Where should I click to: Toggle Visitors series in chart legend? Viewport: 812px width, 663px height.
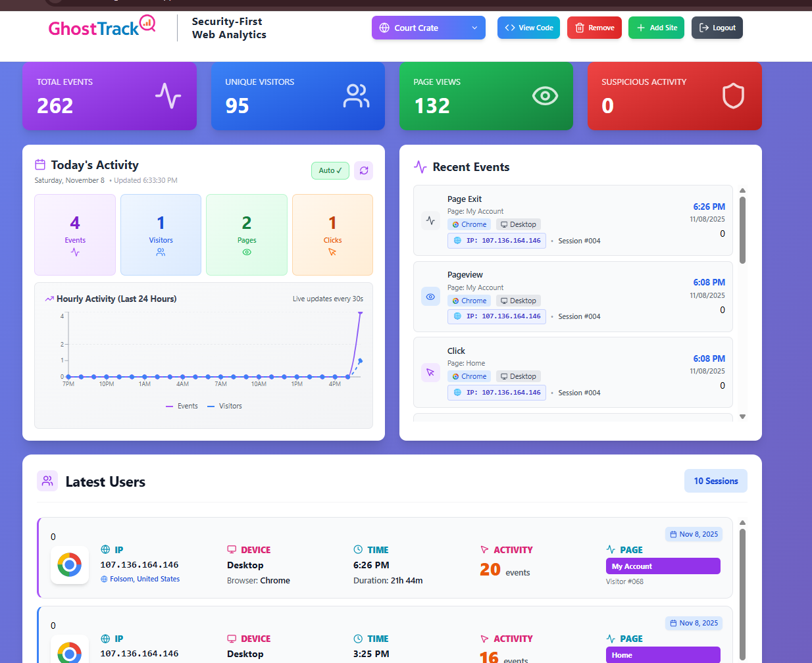225,406
